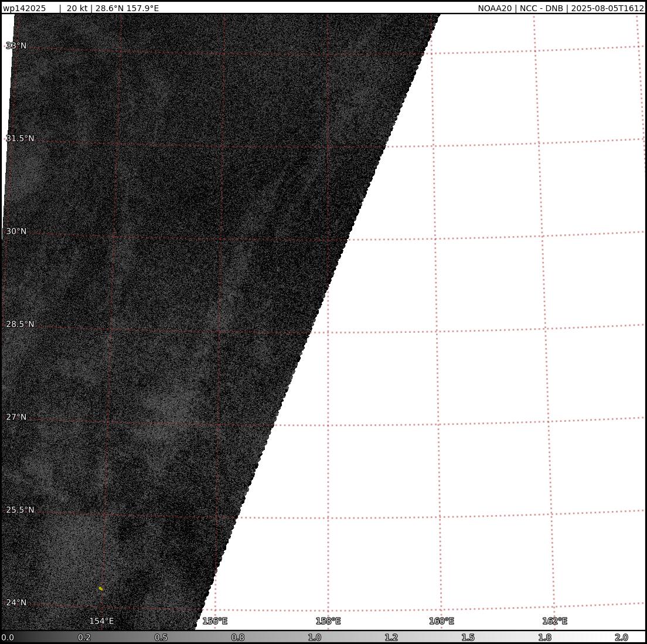Click the 33°N latitude label

[16, 45]
